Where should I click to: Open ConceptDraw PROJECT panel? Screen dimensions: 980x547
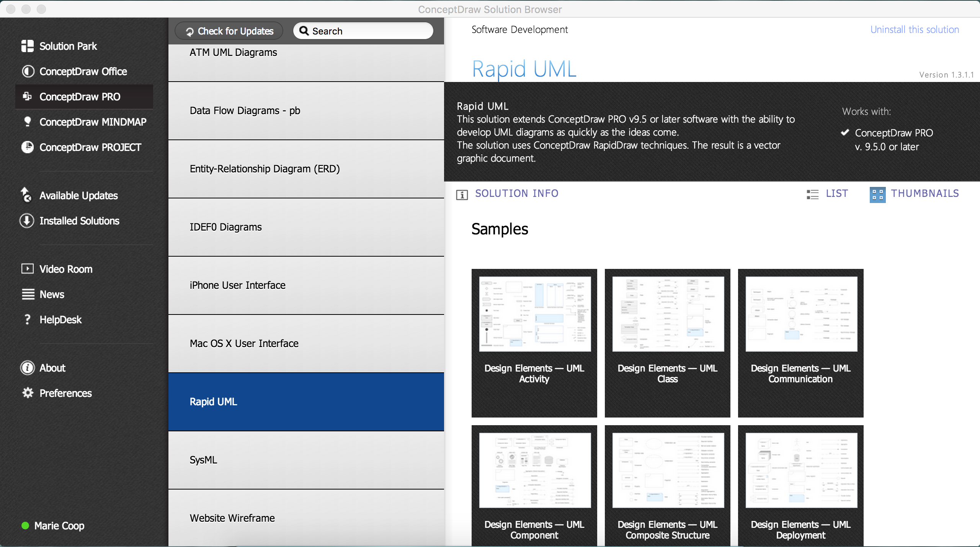point(90,147)
